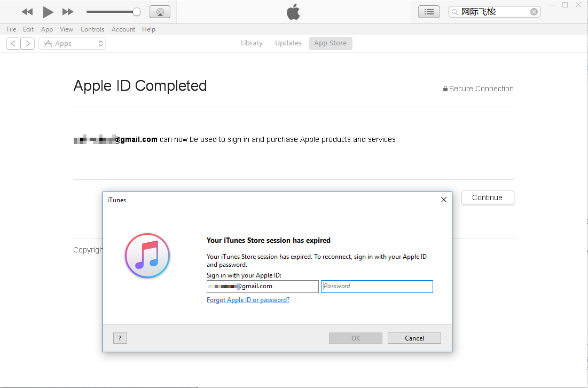The image size is (588, 388).
Task: Click the Apple logo in header
Action: [293, 12]
